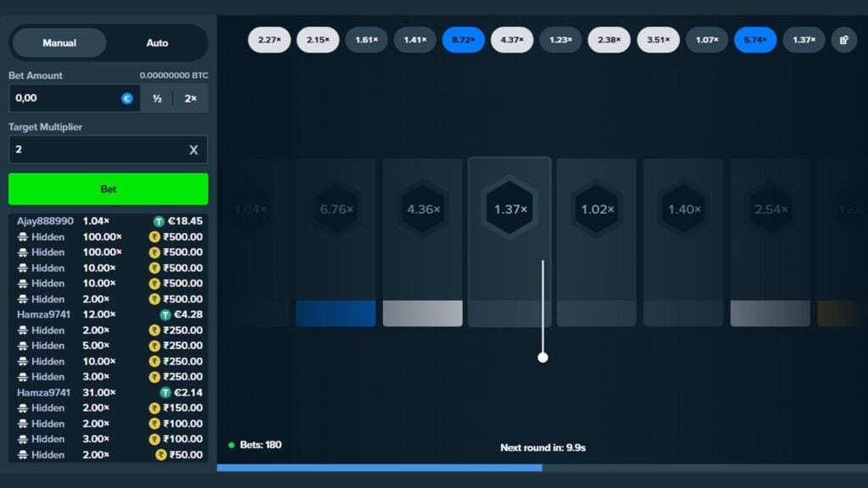
Task: Double the bet with the 2× button
Action: (x=191, y=98)
